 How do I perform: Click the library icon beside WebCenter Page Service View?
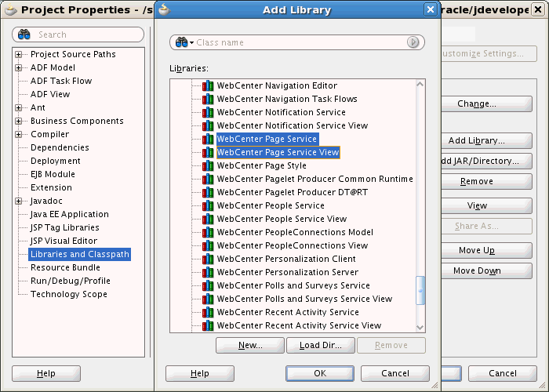coord(208,152)
